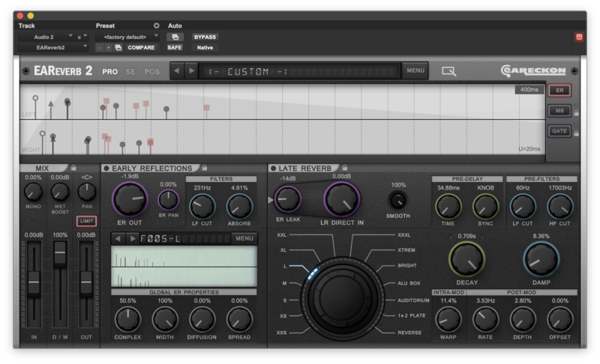The image size is (600, 364).
Task: Toggle the LIMIT button in Mix section
Action: tap(87, 221)
